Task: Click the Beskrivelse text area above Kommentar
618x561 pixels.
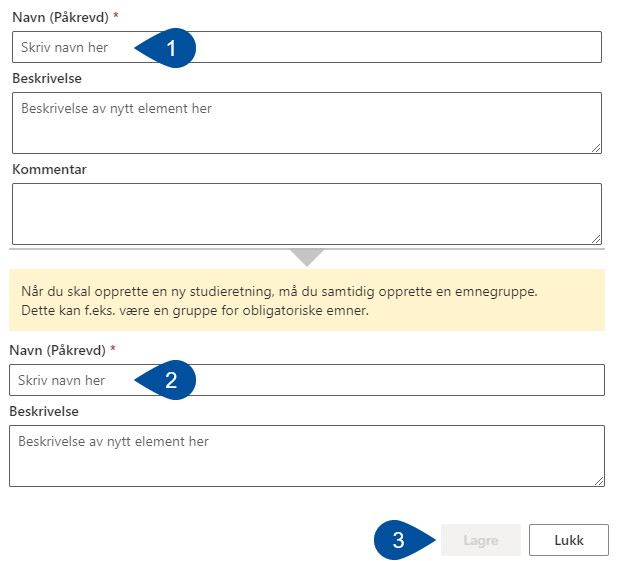Action: [307, 123]
